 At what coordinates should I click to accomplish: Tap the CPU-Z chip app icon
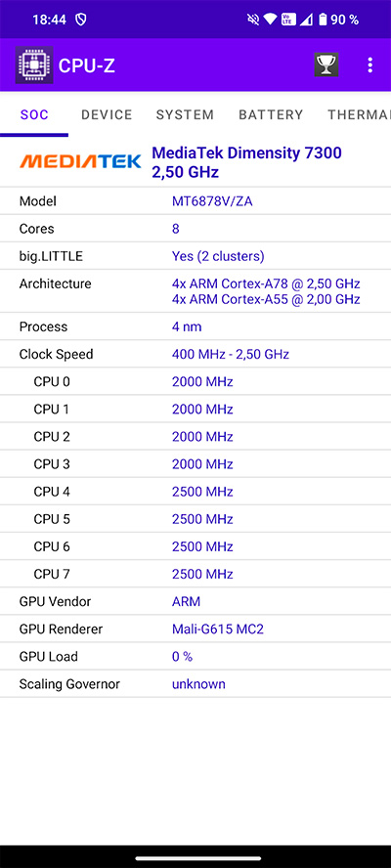point(34,65)
